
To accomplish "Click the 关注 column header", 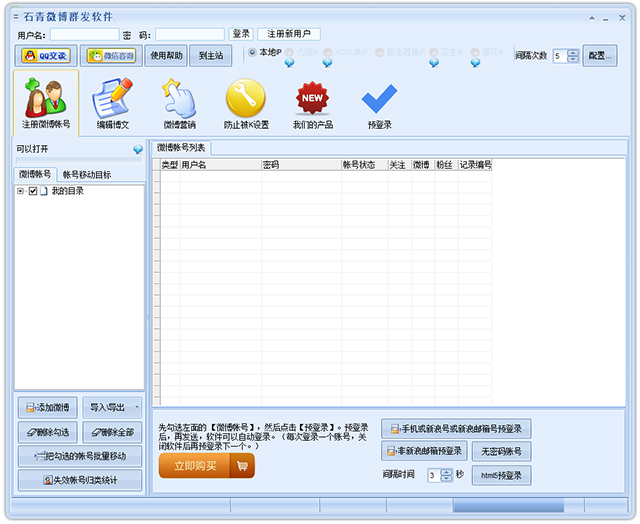I will click(x=400, y=165).
